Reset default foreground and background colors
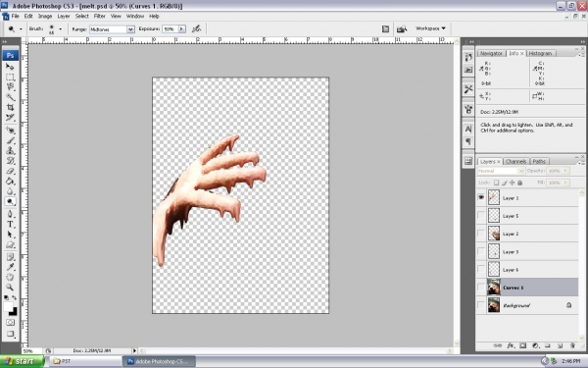 [7, 297]
